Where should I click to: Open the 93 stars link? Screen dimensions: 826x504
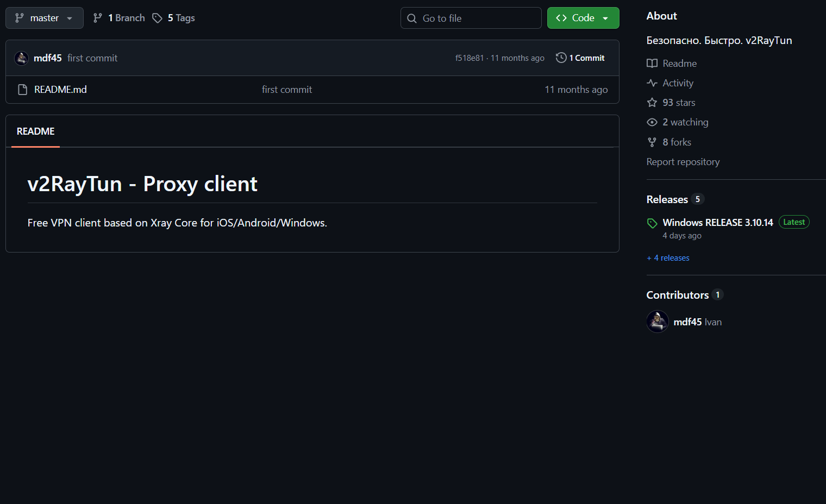click(679, 103)
